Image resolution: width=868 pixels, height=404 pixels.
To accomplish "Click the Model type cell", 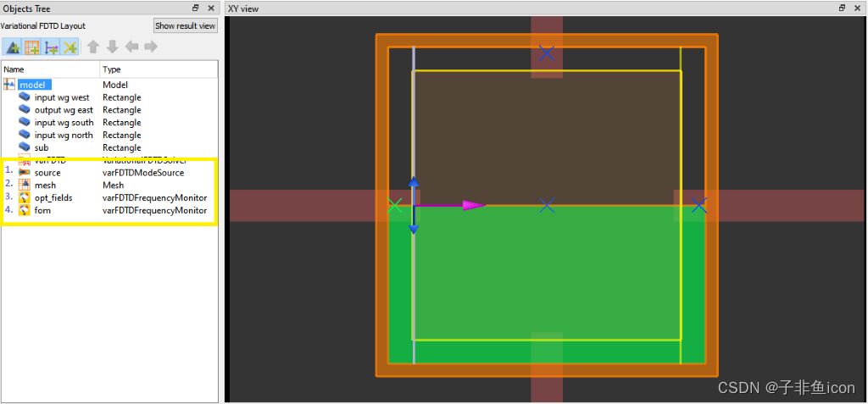I will pos(115,85).
